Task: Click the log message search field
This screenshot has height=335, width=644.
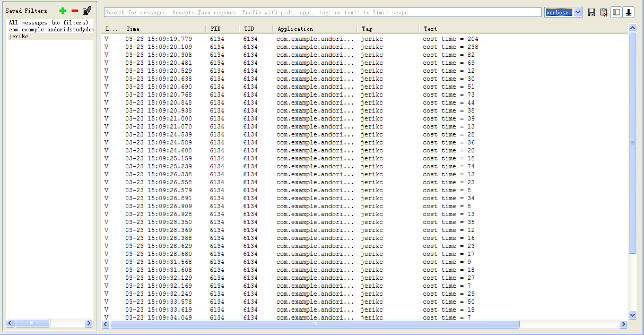Action: coord(323,12)
